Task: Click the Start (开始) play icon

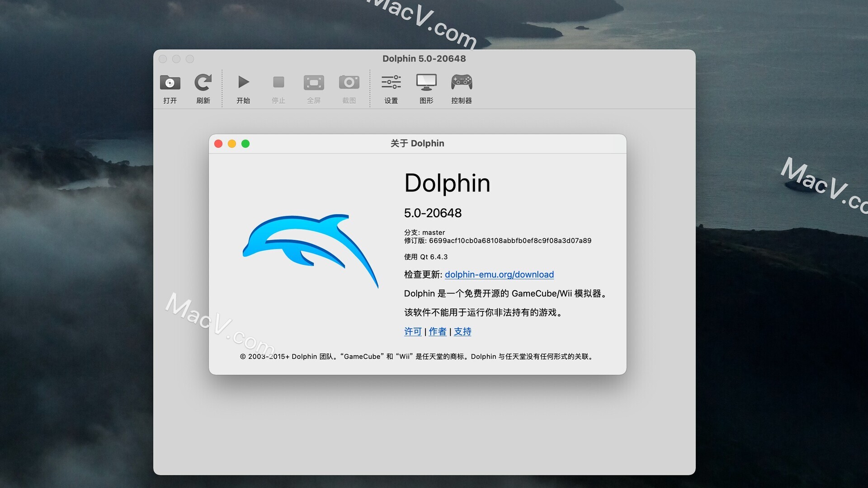Action: (x=243, y=82)
